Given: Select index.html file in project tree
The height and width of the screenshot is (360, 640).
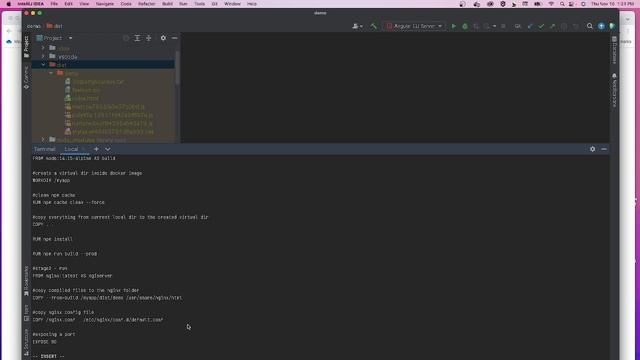Looking at the screenshot, I should [x=86, y=98].
